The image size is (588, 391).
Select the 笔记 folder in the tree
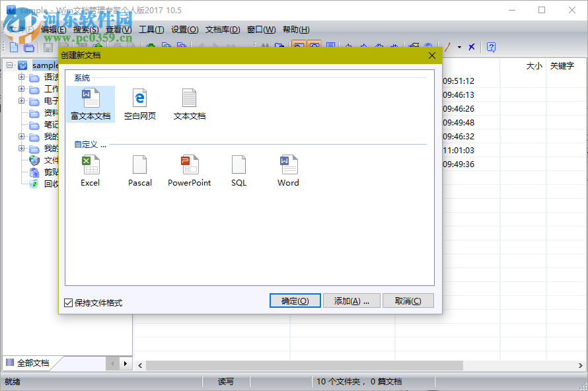point(52,125)
